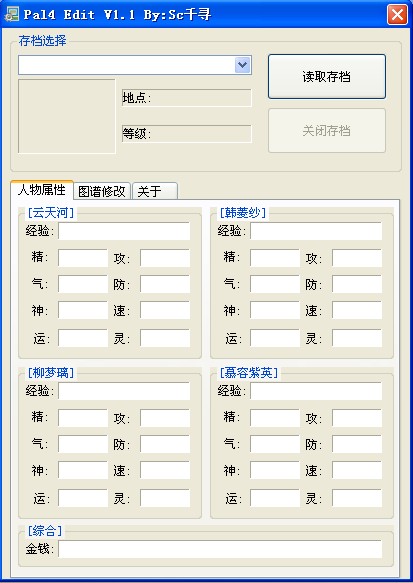Click the 金钱 money input field
This screenshot has width=413, height=583.
pyautogui.click(x=220, y=549)
